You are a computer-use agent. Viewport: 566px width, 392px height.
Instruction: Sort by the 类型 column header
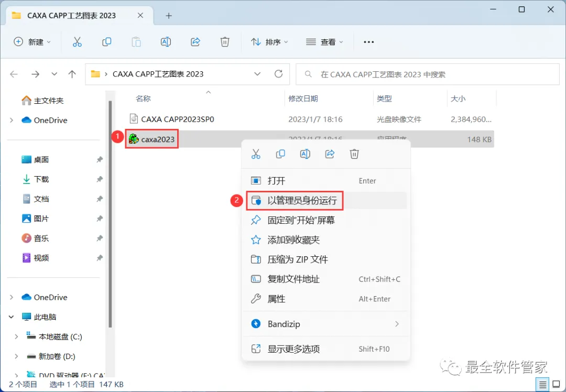tap(384, 99)
